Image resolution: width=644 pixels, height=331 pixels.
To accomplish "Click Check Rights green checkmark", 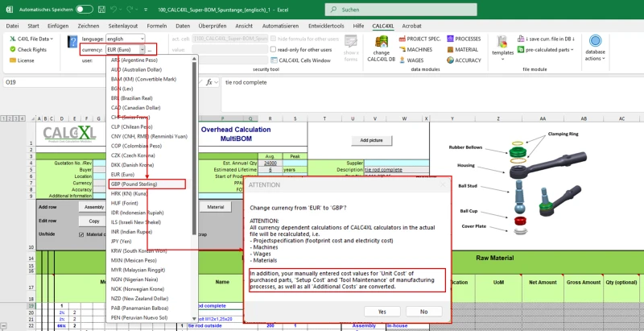I will pyautogui.click(x=13, y=50).
